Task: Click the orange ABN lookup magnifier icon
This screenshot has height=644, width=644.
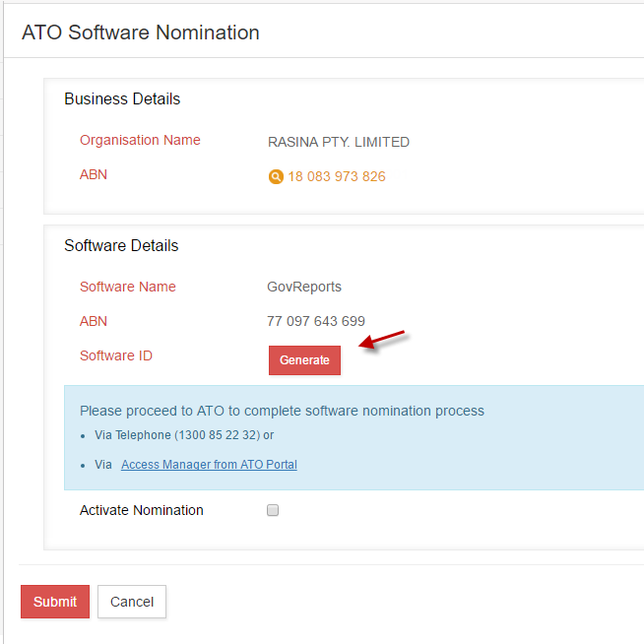Action: pos(276,177)
